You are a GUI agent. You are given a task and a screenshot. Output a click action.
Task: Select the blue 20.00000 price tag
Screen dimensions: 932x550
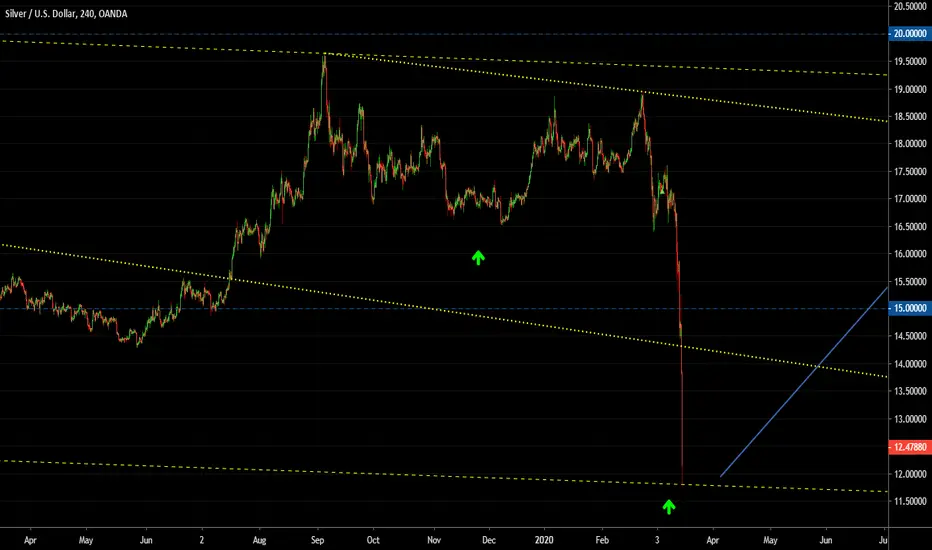click(x=910, y=33)
